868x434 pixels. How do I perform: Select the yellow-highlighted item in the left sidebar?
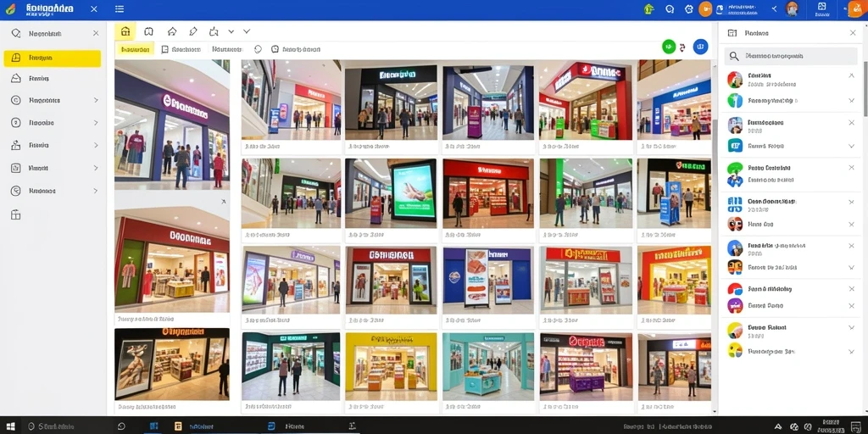coord(52,58)
